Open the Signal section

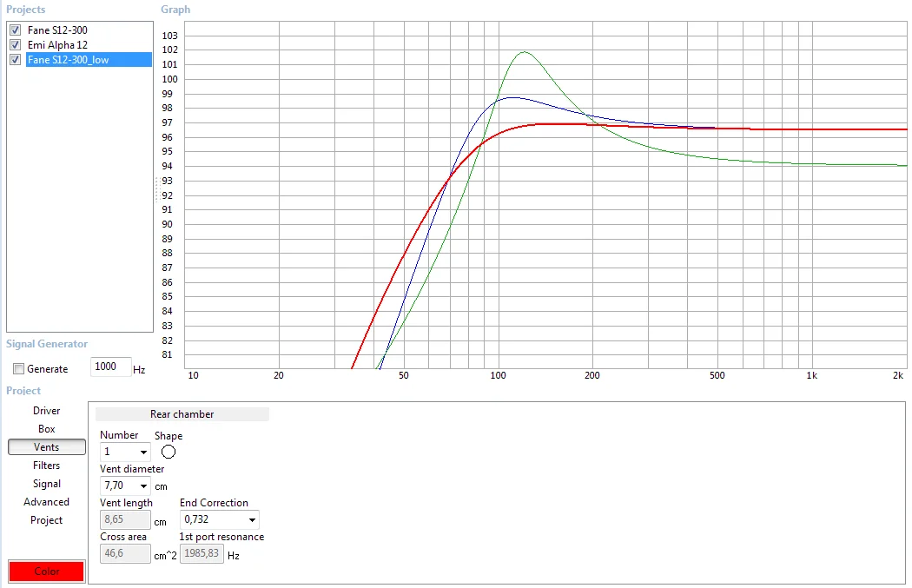(x=47, y=484)
